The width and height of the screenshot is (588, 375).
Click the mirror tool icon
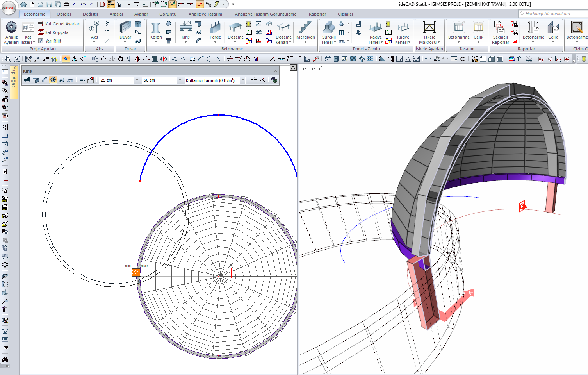tap(137, 59)
